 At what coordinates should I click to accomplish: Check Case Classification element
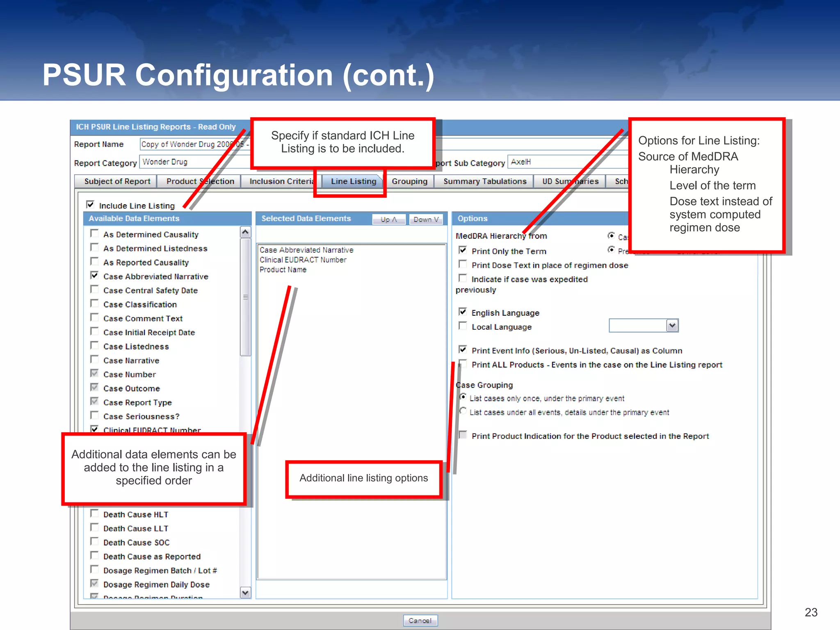click(94, 303)
